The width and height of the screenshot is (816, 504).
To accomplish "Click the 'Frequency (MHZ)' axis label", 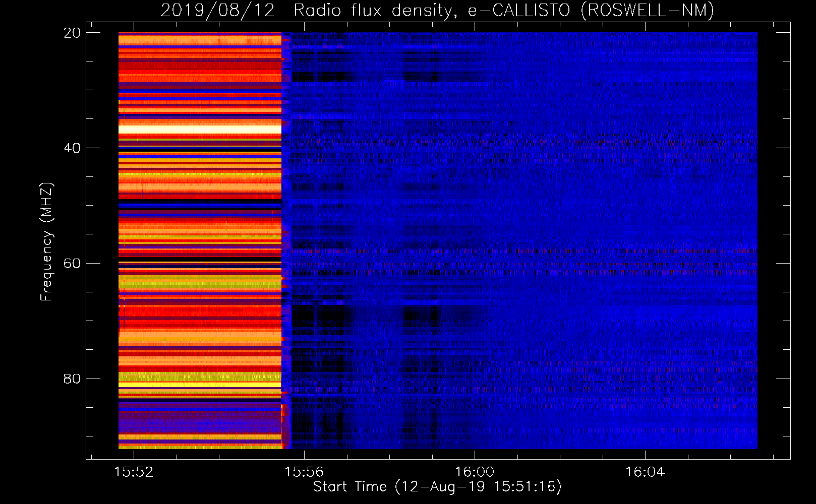I will click(x=46, y=242).
